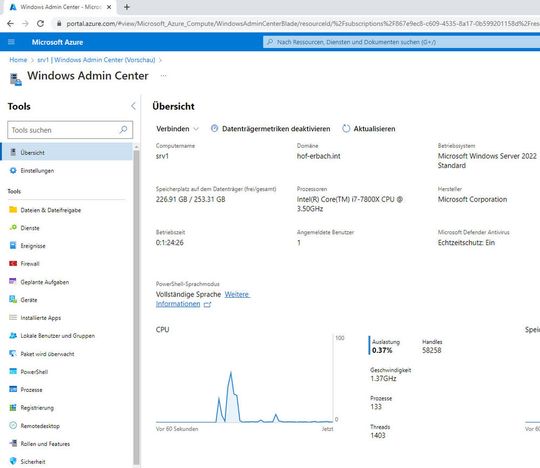
Task: Open the Ereignisse icon
Action: [13, 246]
